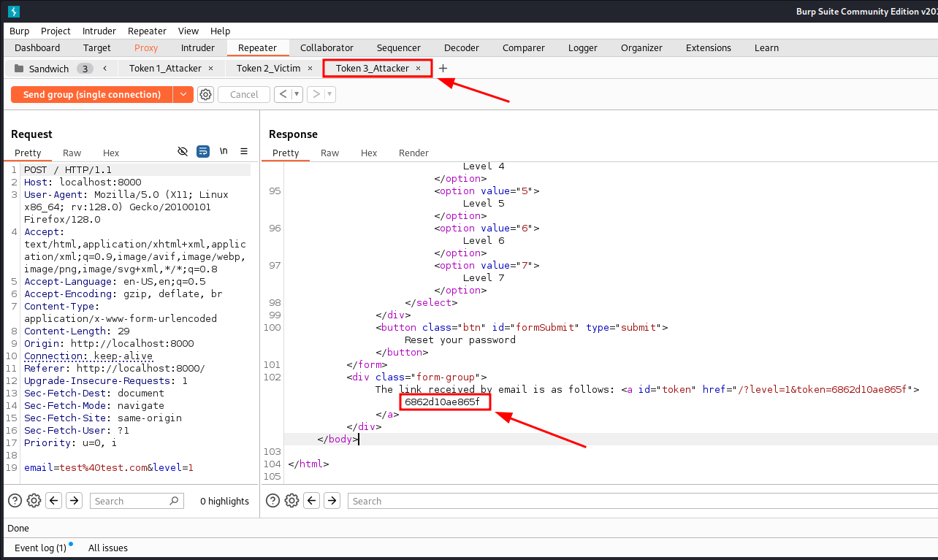Switch to the Comparer tab
The height and width of the screenshot is (560, 938).
click(524, 48)
